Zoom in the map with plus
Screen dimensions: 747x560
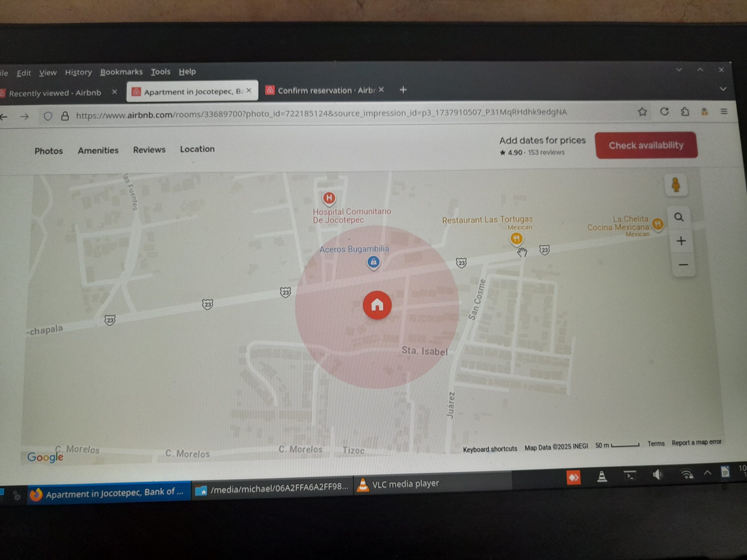(681, 241)
